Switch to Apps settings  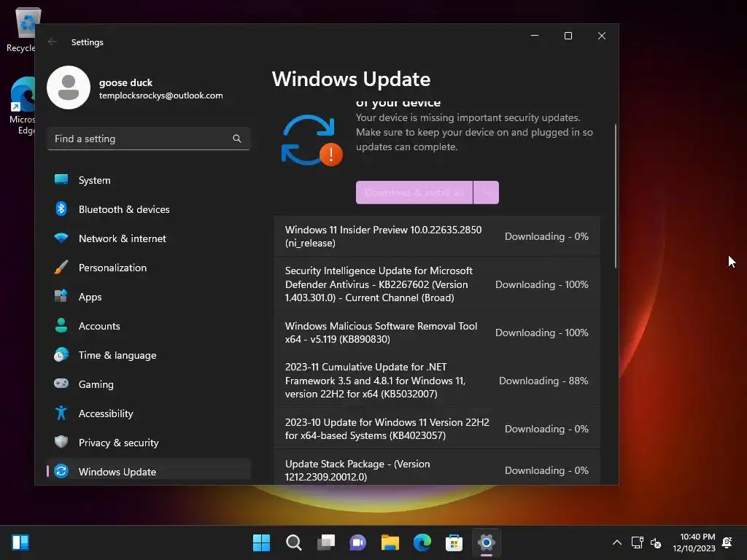pos(149,297)
